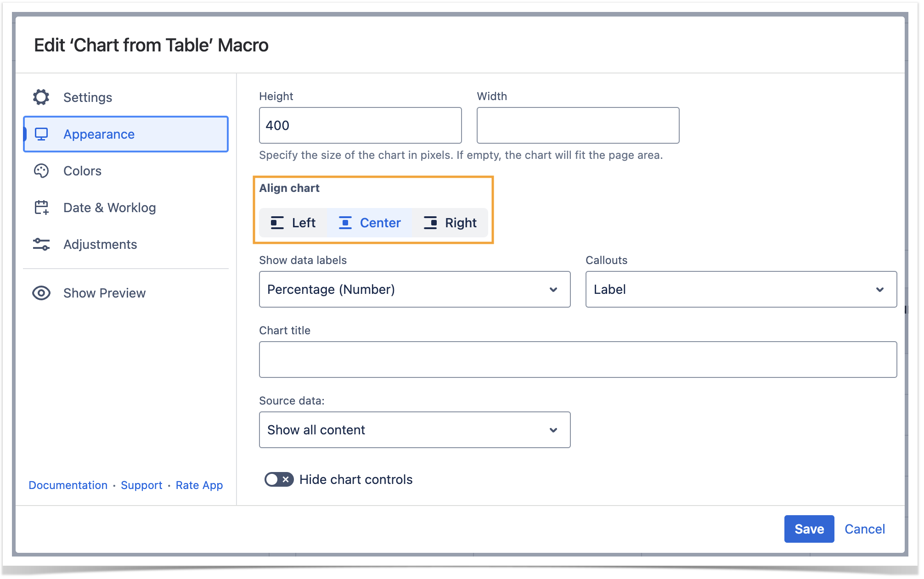
Task: Click the align Right icon
Action: pyautogui.click(x=430, y=223)
